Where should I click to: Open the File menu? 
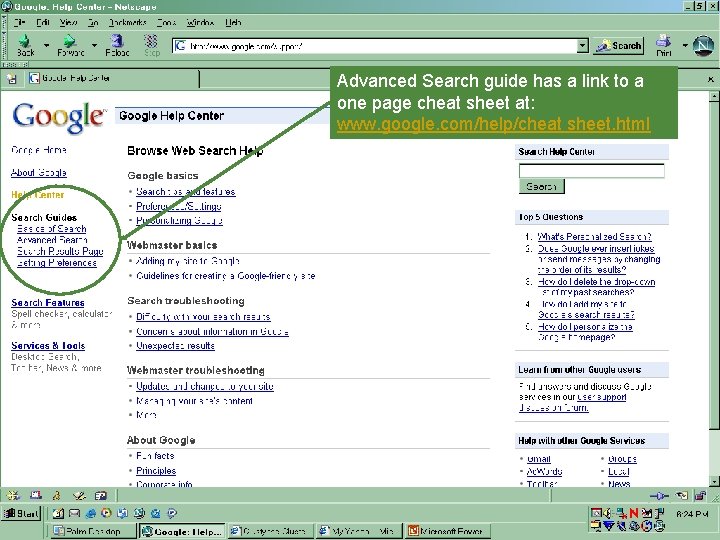point(19,22)
